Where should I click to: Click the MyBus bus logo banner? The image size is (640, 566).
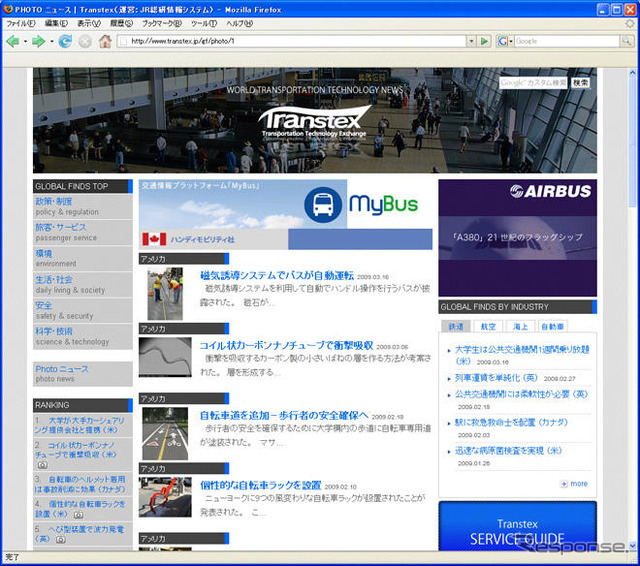point(285,204)
